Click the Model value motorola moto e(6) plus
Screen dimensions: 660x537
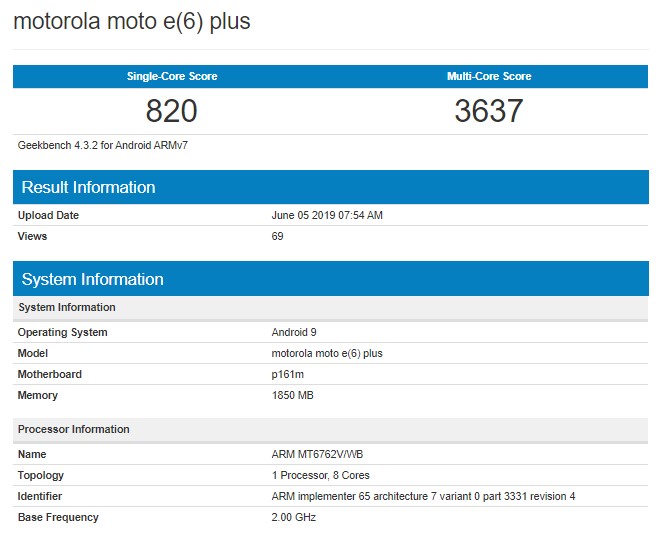327,353
